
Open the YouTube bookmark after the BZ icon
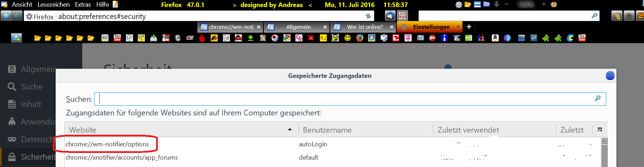tap(117, 38)
